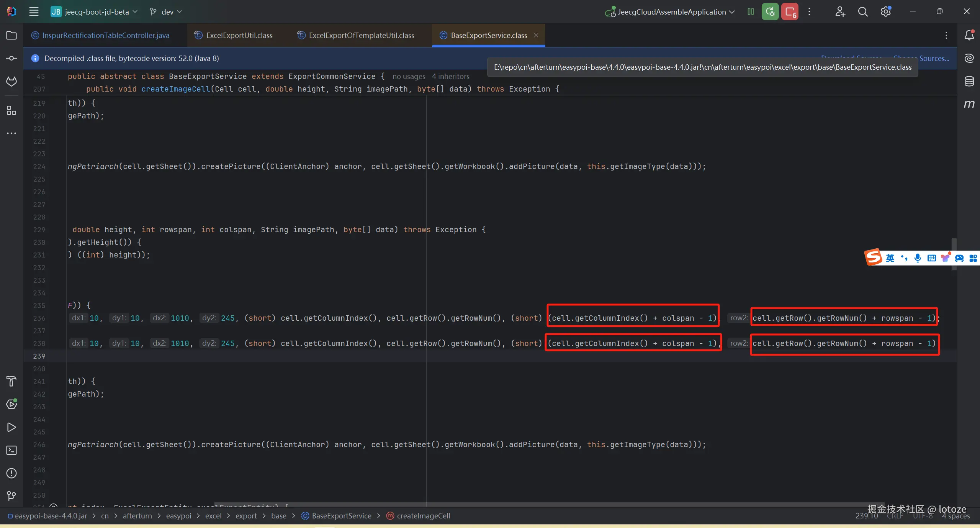The width and height of the screenshot is (980, 528).
Task: Switch to the InspurRectificationTableController.java tab
Action: point(105,35)
